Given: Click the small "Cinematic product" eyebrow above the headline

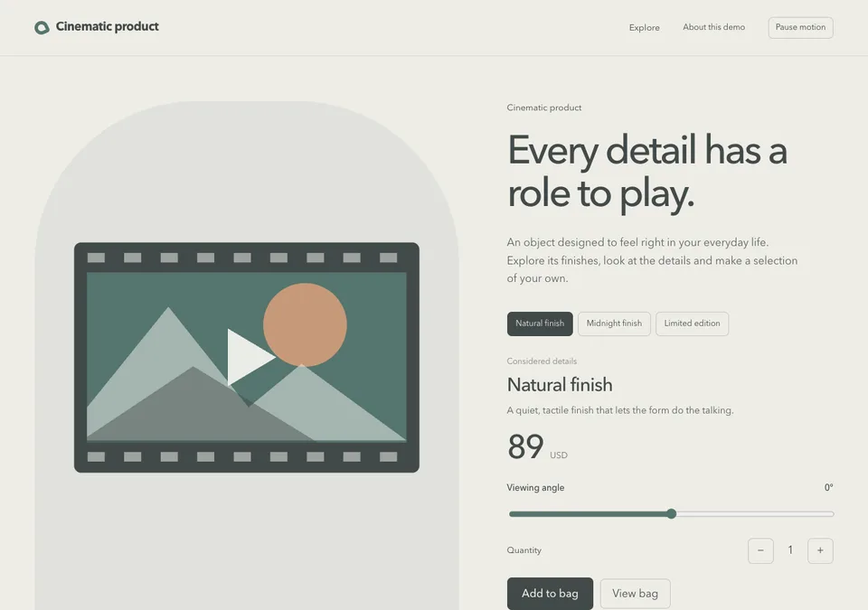Looking at the screenshot, I should coord(544,108).
